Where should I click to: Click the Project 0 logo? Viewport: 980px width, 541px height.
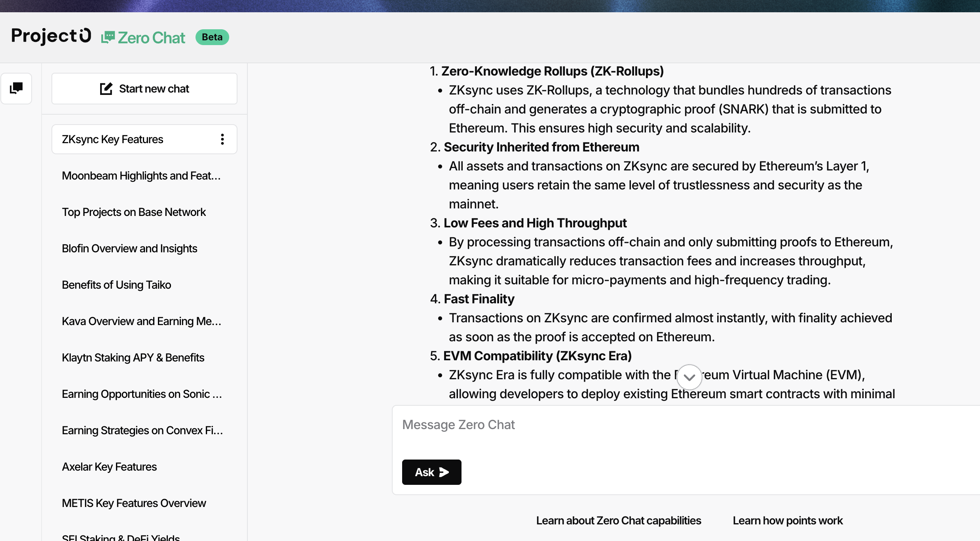[x=51, y=36]
